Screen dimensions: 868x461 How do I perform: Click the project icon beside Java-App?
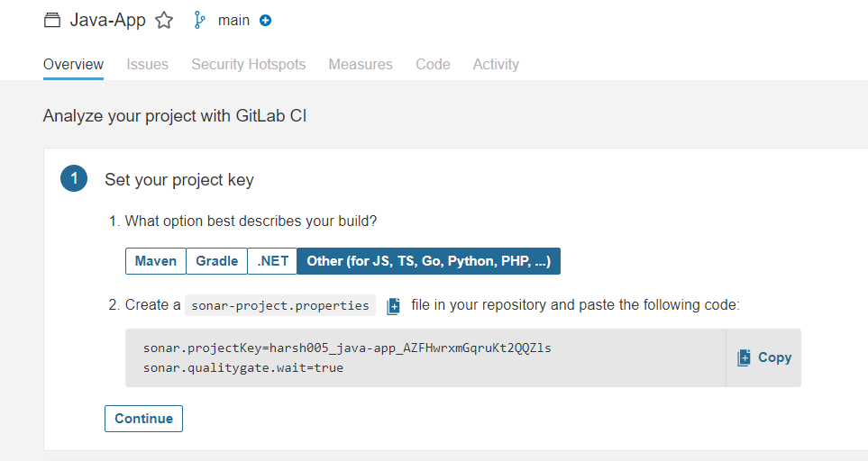click(x=52, y=21)
